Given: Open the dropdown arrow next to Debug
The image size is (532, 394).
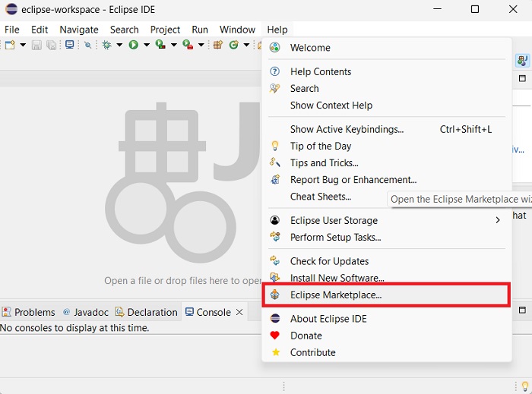Looking at the screenshot, I should point(119,45).
